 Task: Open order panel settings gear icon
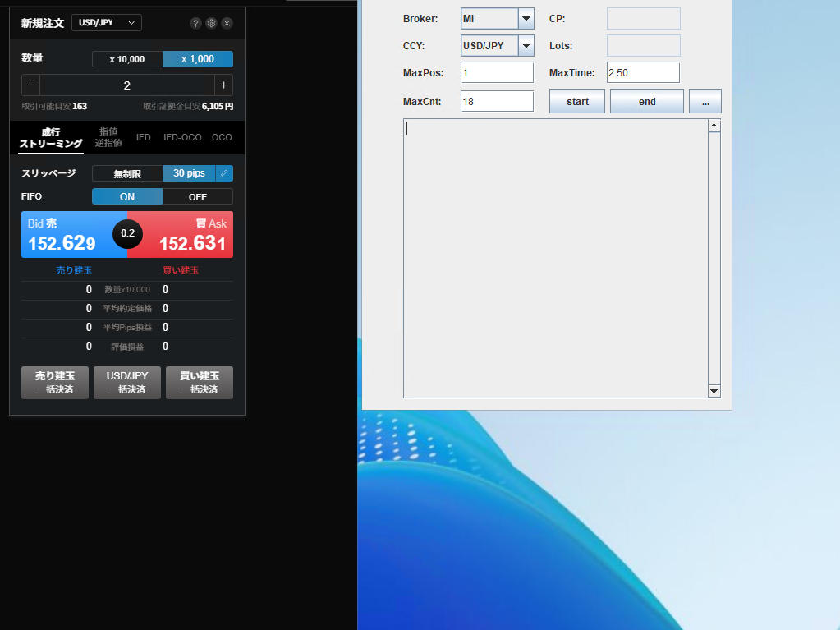[211, 23]
